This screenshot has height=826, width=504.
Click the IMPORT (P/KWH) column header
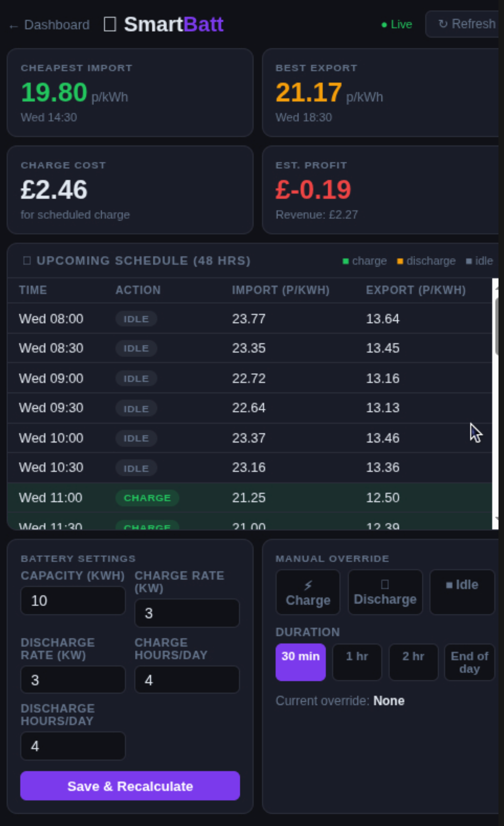(280, 290)
